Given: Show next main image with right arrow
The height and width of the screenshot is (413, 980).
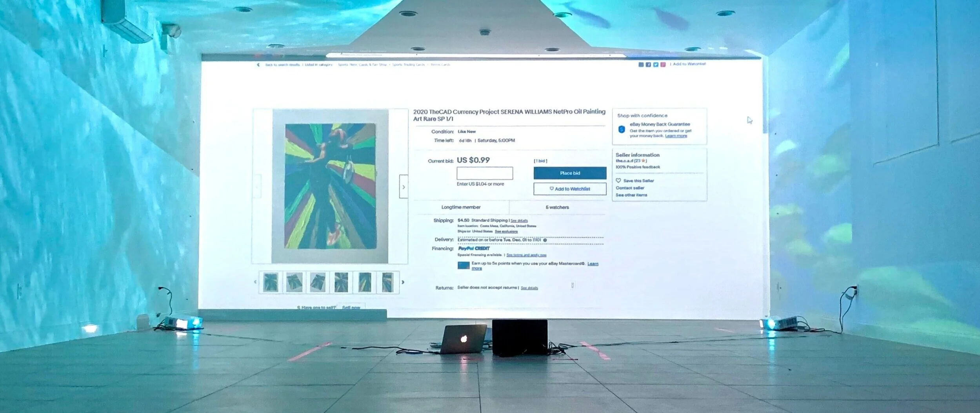Looking at the screenshot, I should coord(404,187).
